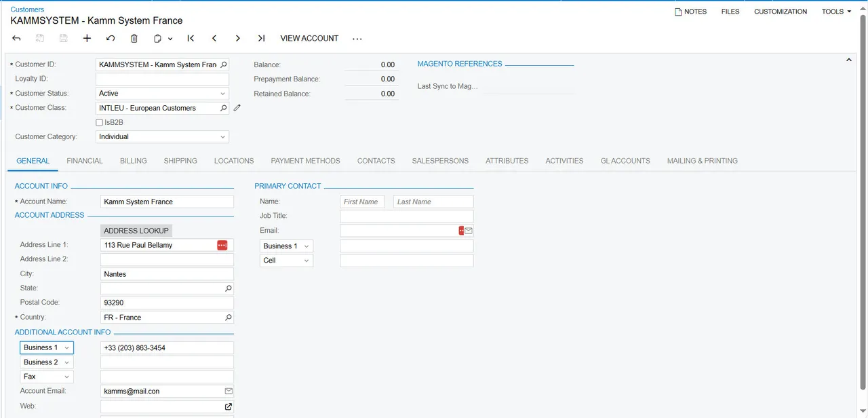The width and height of the screenshot is (868, 418).
Task: Open Primary Contact Cell dropdown
Action: pos(287,261)
